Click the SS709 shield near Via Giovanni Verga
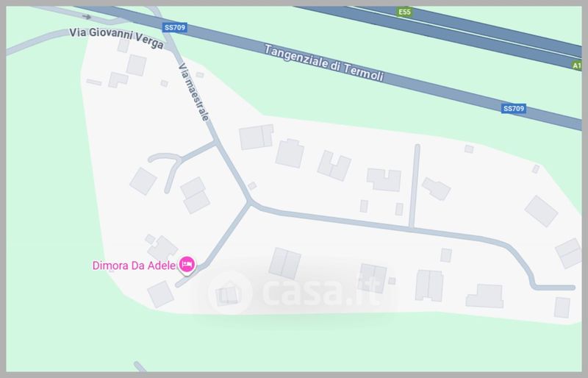The image size is (588, 378). (x=175, y=27)
